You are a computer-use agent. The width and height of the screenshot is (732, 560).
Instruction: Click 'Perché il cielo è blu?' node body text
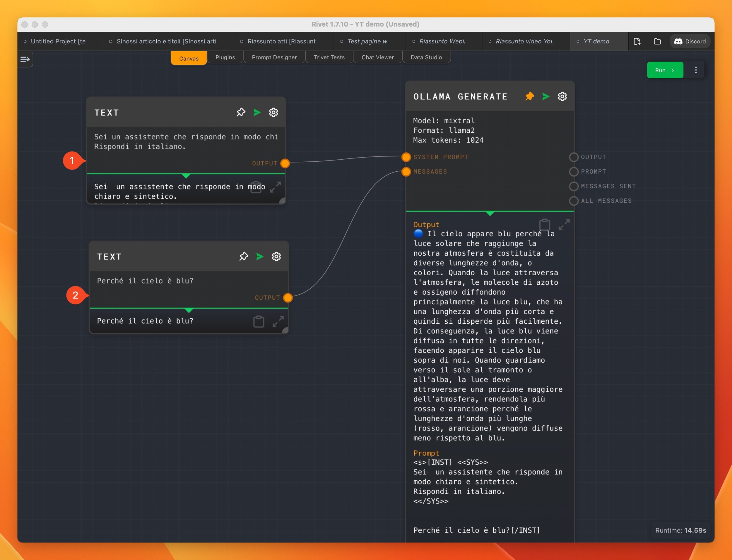coord(145,281)
